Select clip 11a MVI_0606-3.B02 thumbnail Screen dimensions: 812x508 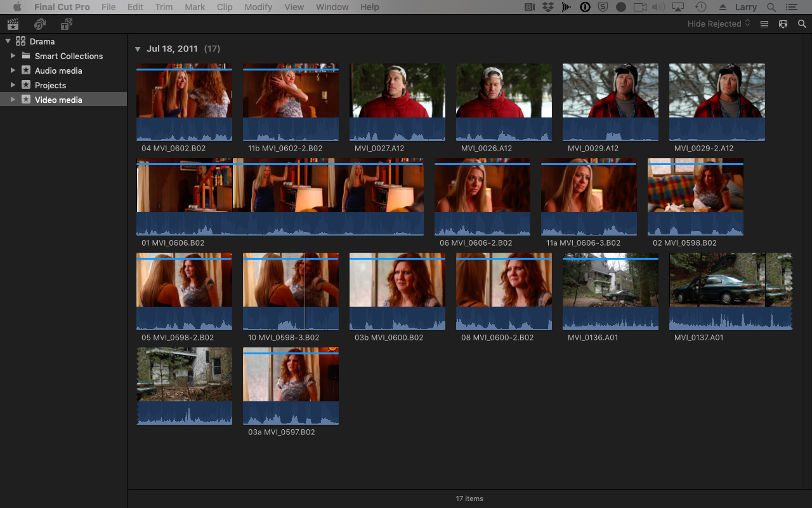pos(589,196)
